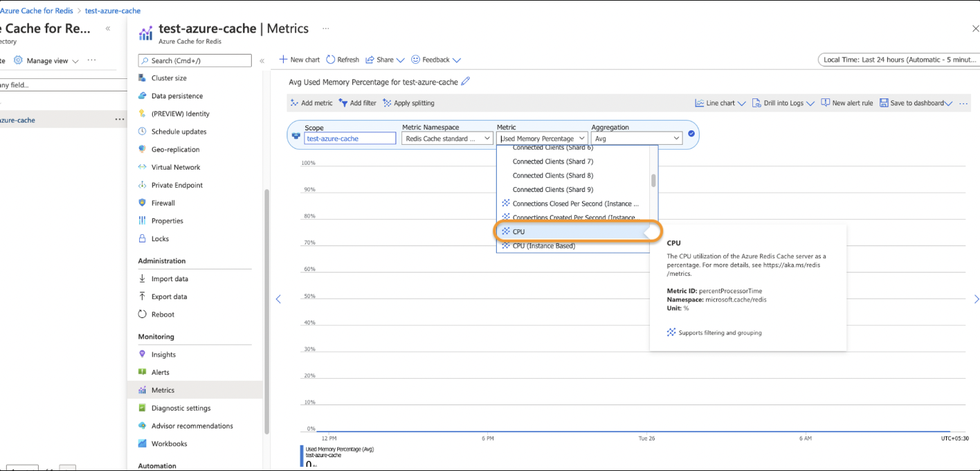Open the Line chart type dropdown

click(720, 103)
